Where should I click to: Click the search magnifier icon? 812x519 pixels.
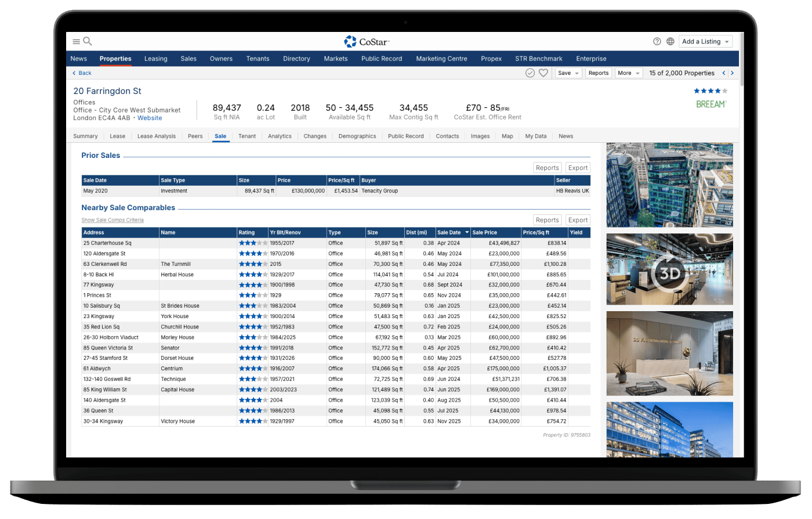click(88, 41)
